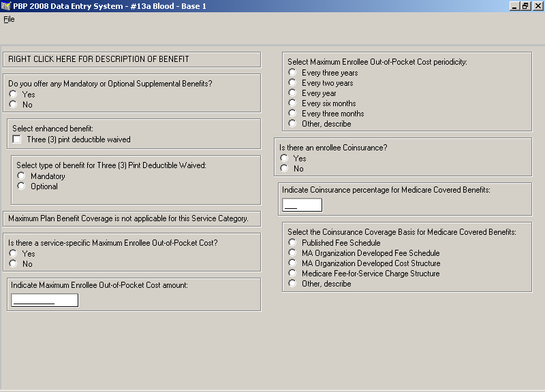
Task: Click the Coinsurance percentage input field
Action: pyautogui.click(x=302, y=205)
